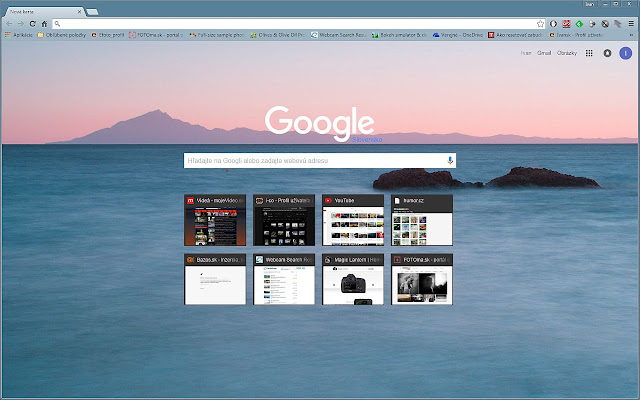
Task: Click the browser address bar
Action: point(298,24)
